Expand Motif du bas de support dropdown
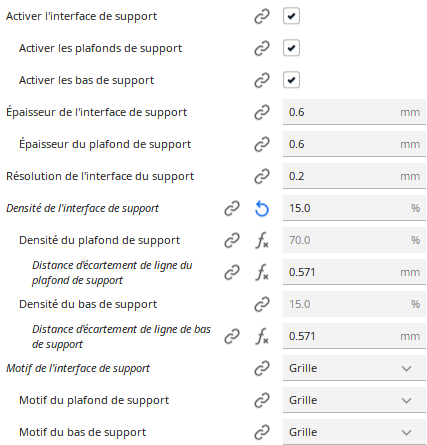The height and width of the screenshot is (445, 427). coord(354,432)
